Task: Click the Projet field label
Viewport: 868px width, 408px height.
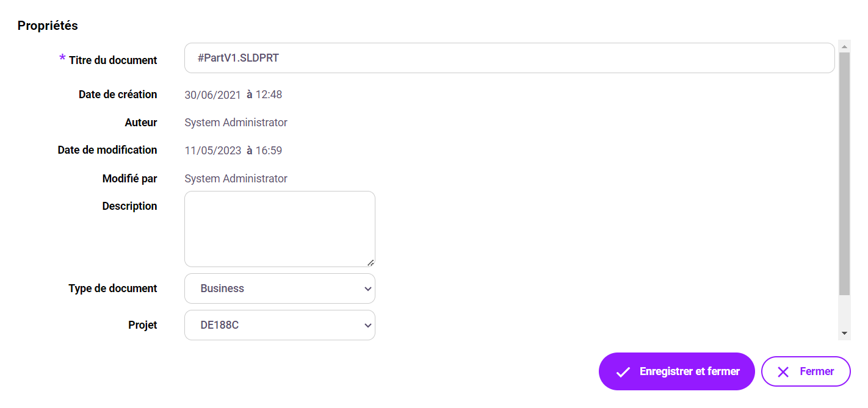Action: click(x=142, y=325)
